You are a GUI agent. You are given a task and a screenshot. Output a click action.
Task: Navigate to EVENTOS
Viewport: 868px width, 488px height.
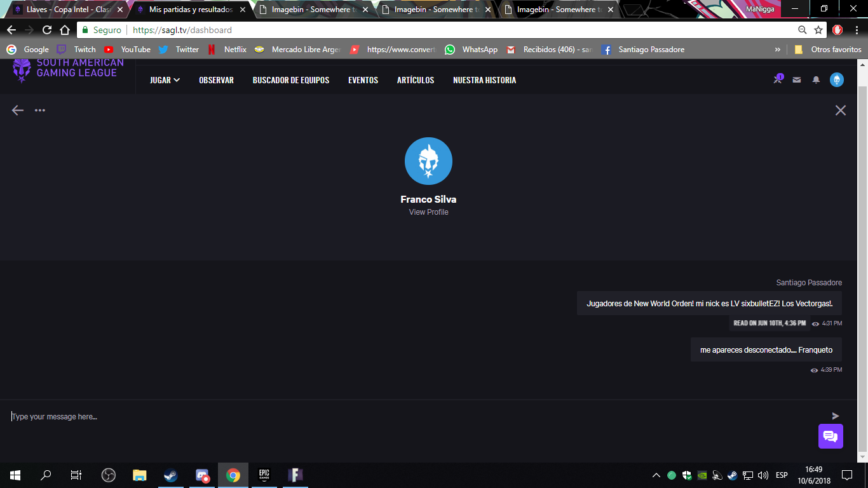pyautogui.click(x=363, y=80)
